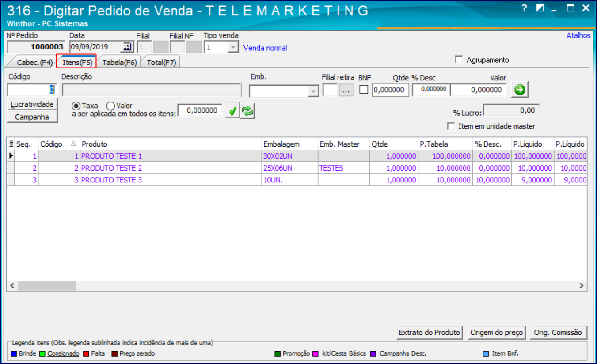Select the Taxa radio button
597x364 pixels.
(76, 106)
